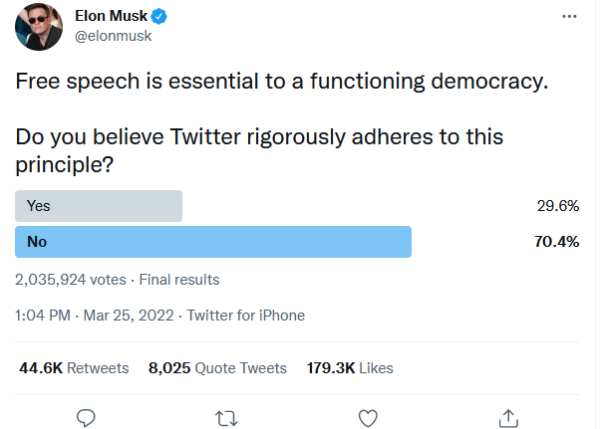View the 44.6K Retweets list
The height and width of the screenshot is (429, 600).
point(74,368)
